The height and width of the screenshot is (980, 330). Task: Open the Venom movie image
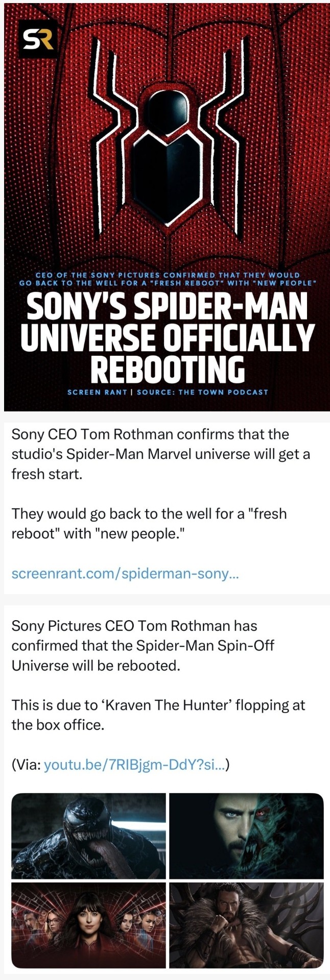89,836
